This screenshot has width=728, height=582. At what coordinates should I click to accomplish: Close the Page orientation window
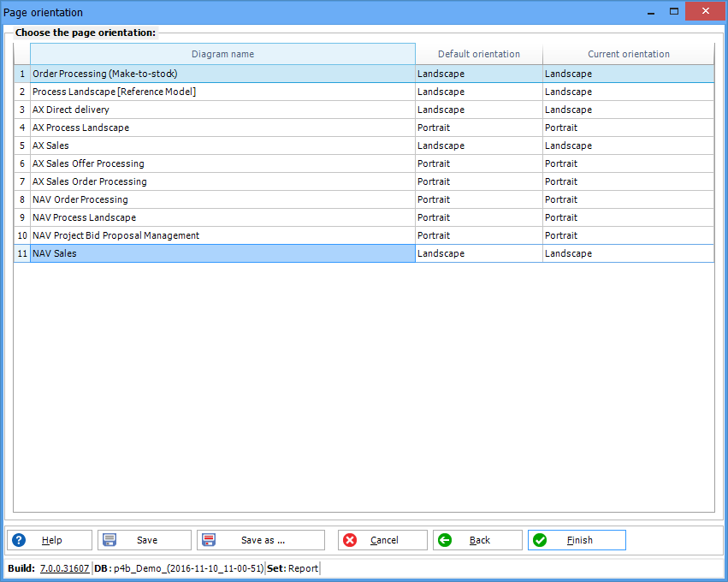pos(705,11)
